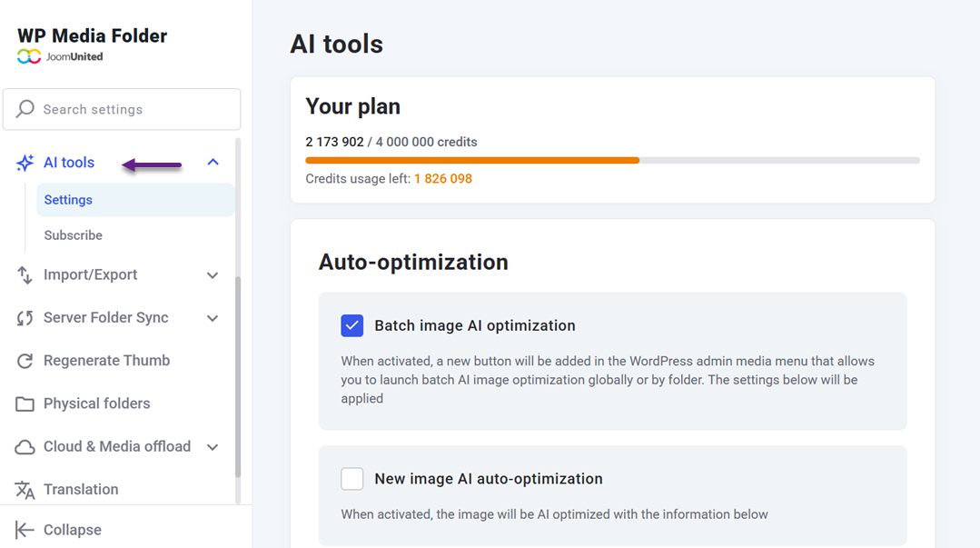Click the Translation language icon
The width and height of the screenshot is (980, 548).
(25, 490)
